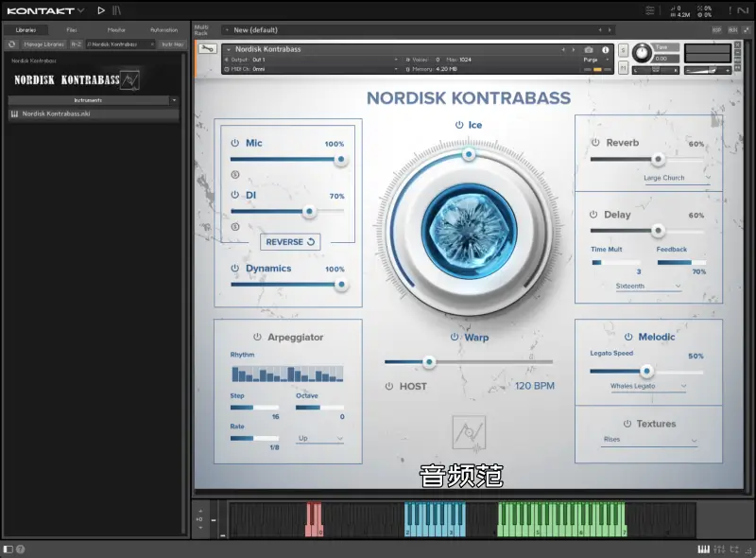Toggle the Textures power switch

pos(627,424)
